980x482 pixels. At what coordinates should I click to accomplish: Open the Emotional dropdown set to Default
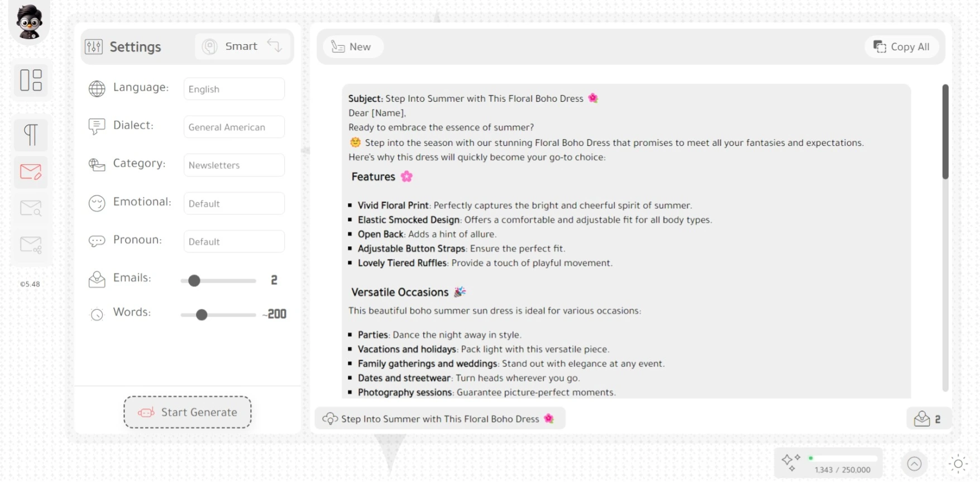(x=234, y=203)
